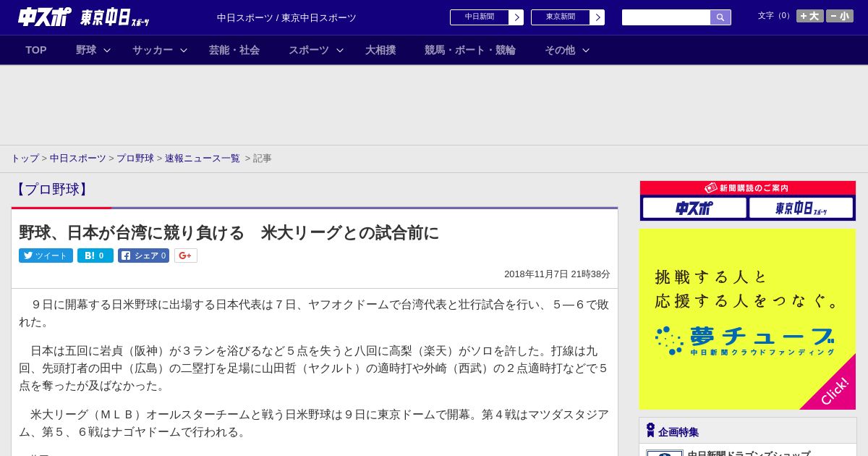
Task: Open the 野球 menu
Action: click(86, 50)
